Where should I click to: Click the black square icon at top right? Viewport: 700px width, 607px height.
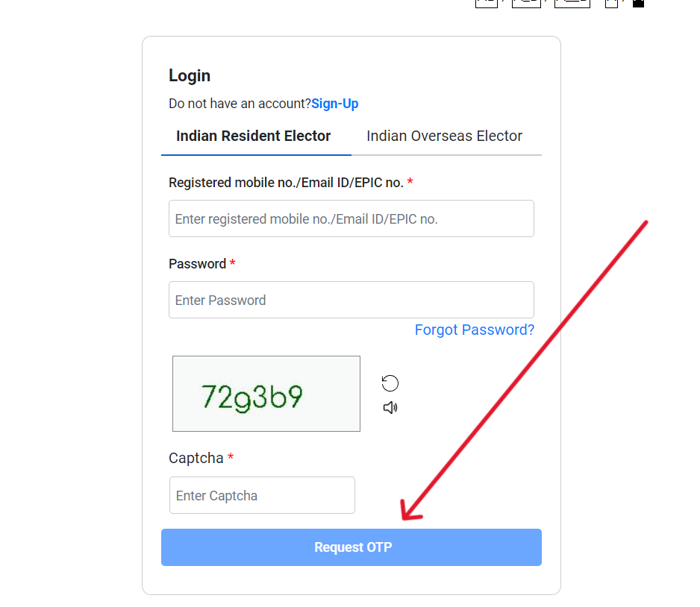click(638, 4)
